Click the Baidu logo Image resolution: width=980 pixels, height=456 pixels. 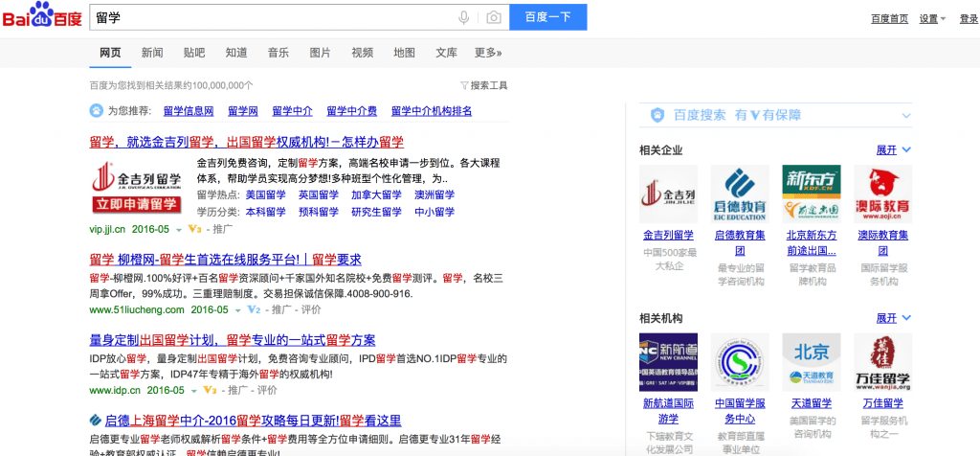point(42,16)
